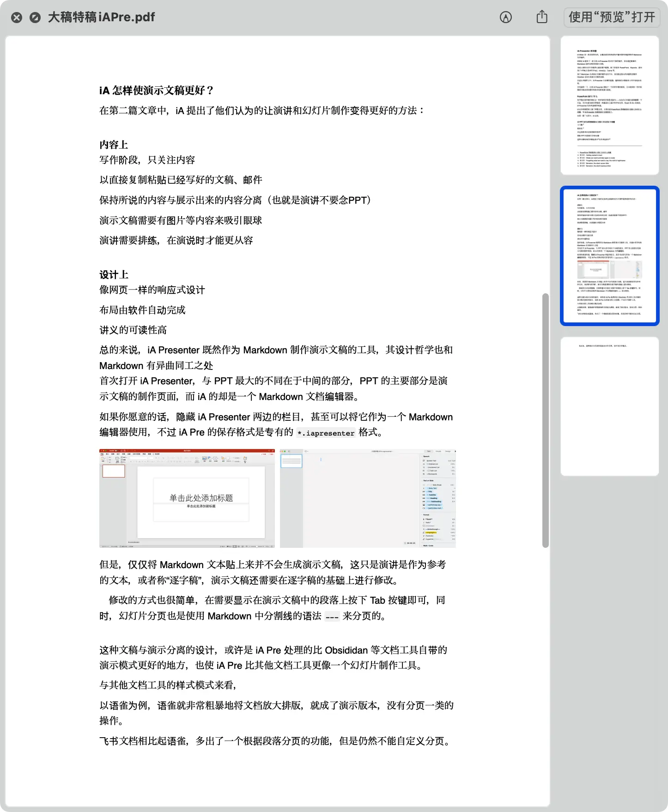This screenshot has height=812, width=668.
Task: Click the vertical document scrollbar
Action: [546, 420]
